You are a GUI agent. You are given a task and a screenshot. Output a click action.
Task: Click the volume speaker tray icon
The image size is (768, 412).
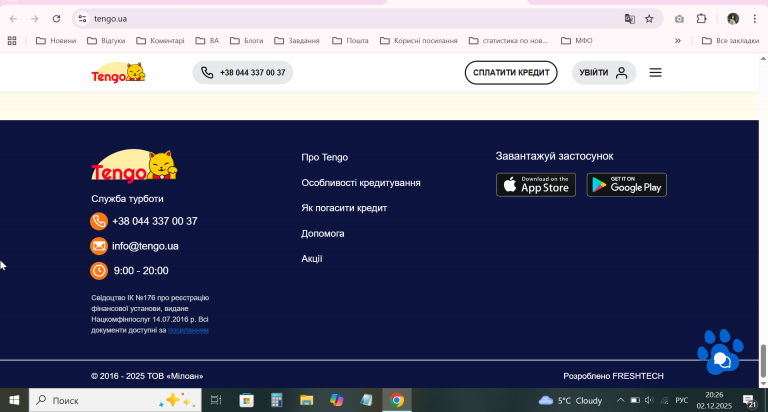point(649,400)
